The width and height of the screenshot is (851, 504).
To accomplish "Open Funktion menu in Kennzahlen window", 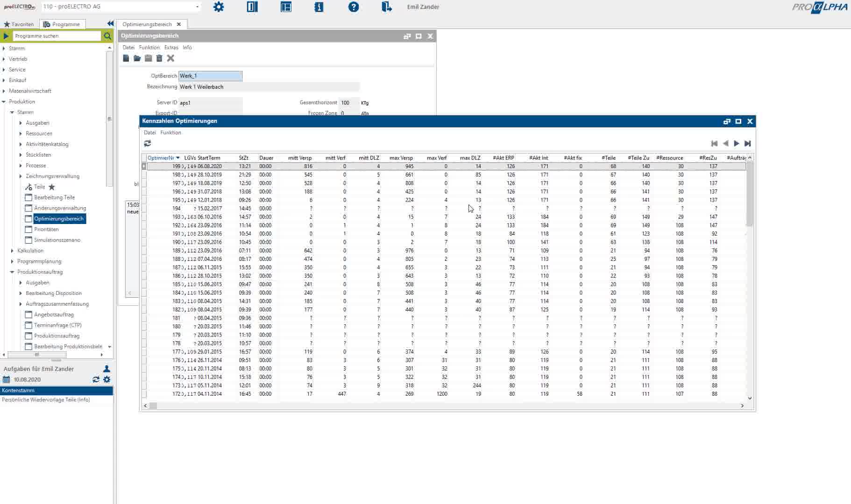I will click(x=170, y=133).
